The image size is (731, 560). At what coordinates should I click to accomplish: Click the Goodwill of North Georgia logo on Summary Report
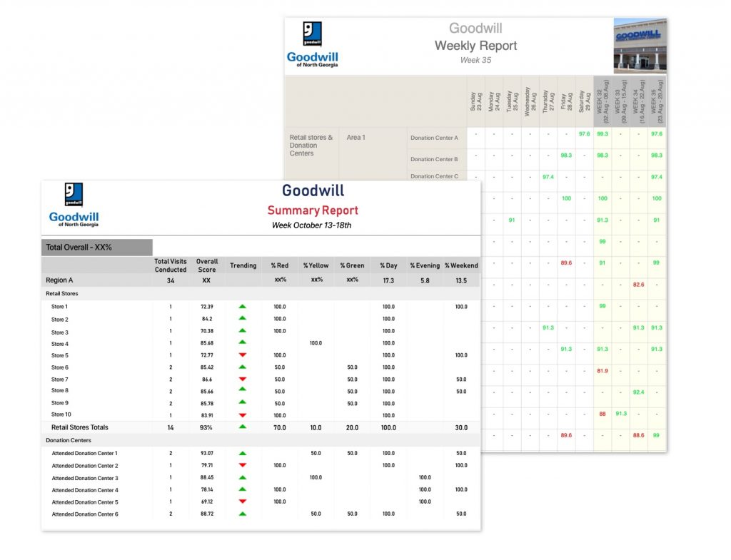pyautogui.click(x=74, y=205)
